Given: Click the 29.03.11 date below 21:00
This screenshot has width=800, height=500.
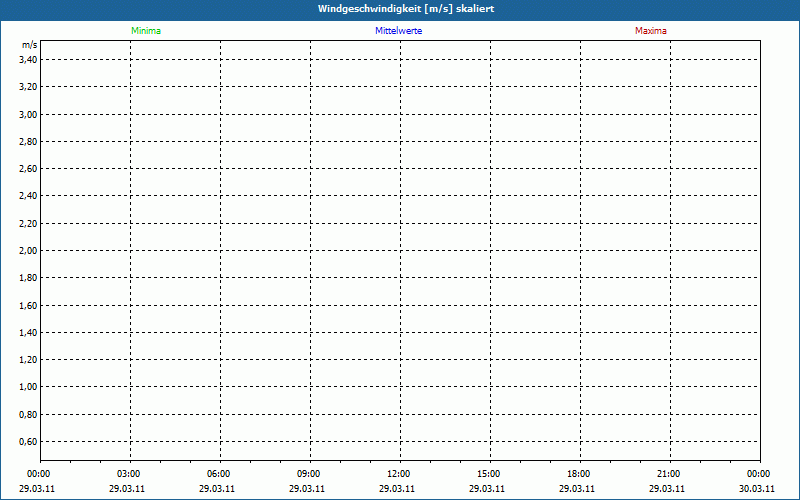Looking at the screenshot, I should pos(667,489).
